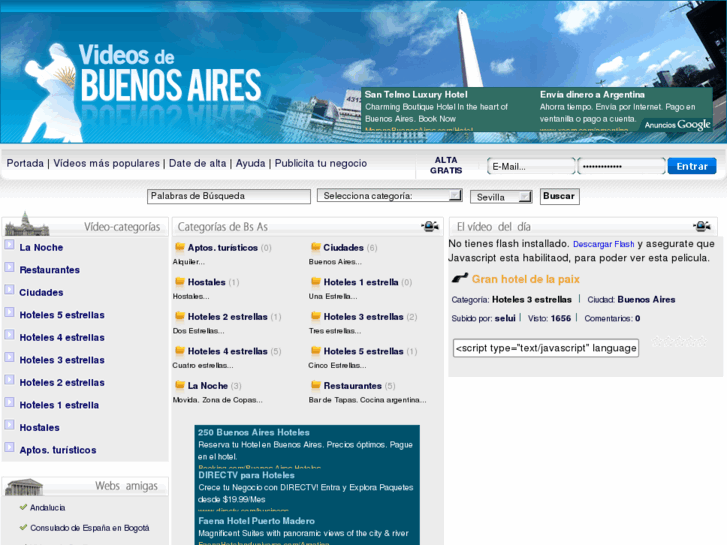Viewport: 727px width, 545px height.
Task: Click the Entrar login button
Action: (692, 166)
